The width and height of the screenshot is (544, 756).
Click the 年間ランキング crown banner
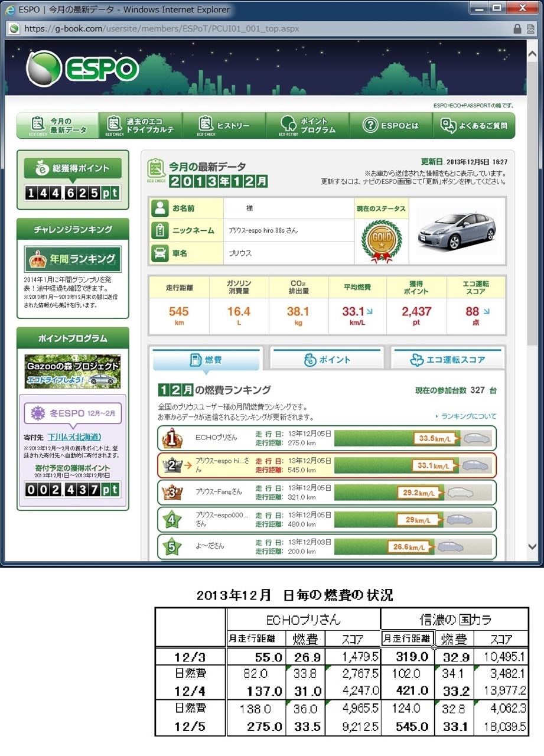(73, 259)
